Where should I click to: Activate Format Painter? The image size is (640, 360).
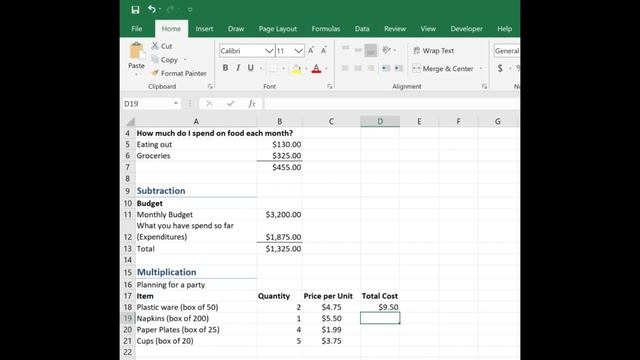pyautogui.click(x=179, y=73)
